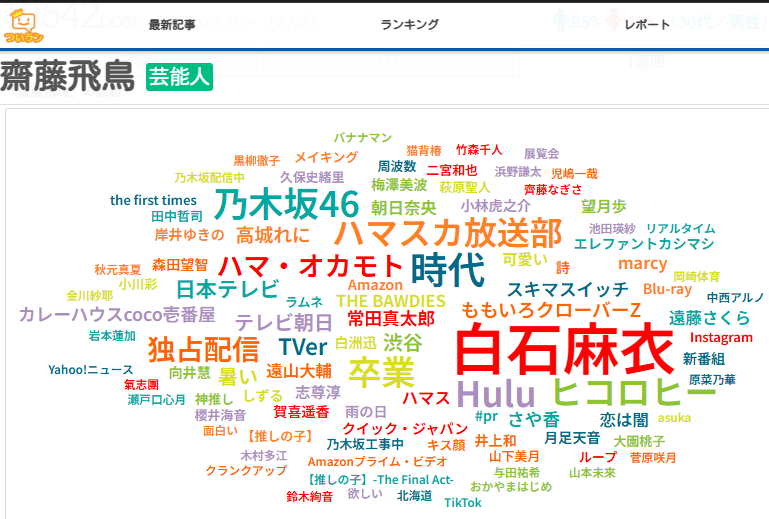Viewport: 769px width, 519px height.
Task: Select the 遠藤さくら keyword
Action: [709, 318]
